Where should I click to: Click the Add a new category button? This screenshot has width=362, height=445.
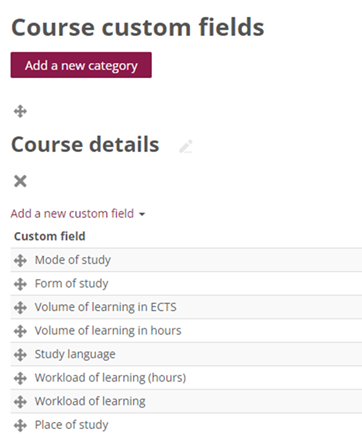(x=81, y=65)
